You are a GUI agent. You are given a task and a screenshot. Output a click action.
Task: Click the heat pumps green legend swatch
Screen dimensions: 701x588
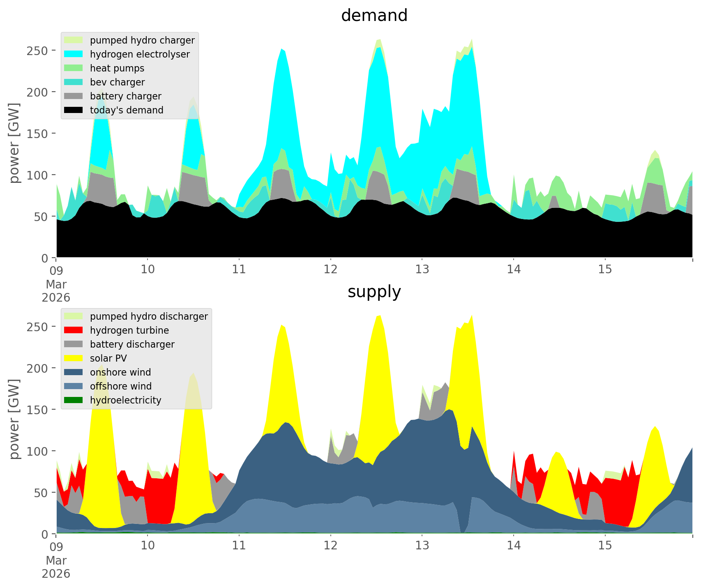(x=74, y=68)
